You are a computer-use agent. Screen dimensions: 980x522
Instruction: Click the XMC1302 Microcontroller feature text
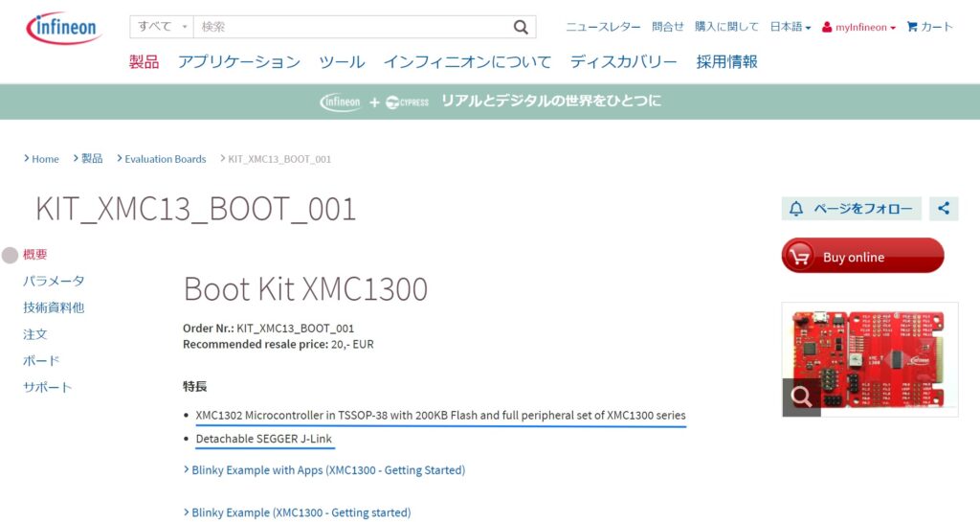(440, 415)
